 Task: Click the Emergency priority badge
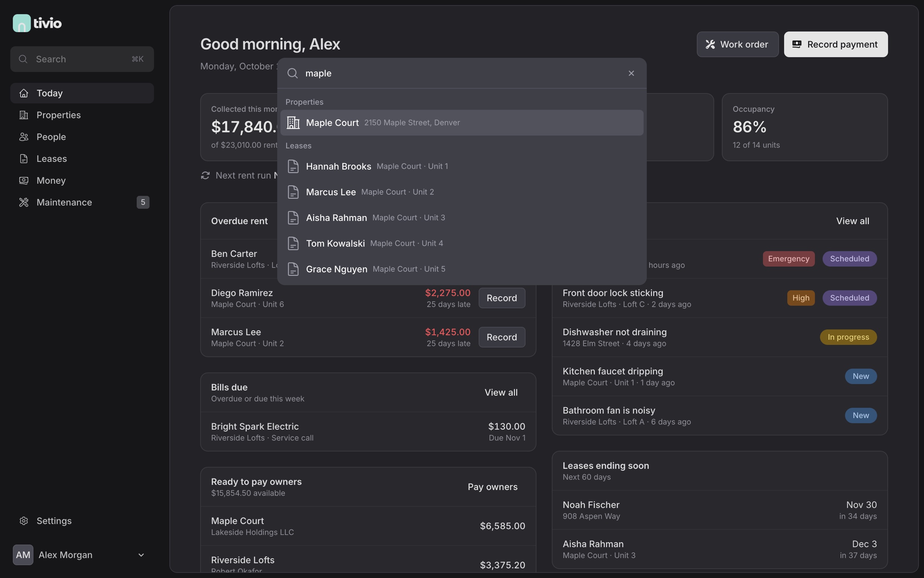(788, 259)
